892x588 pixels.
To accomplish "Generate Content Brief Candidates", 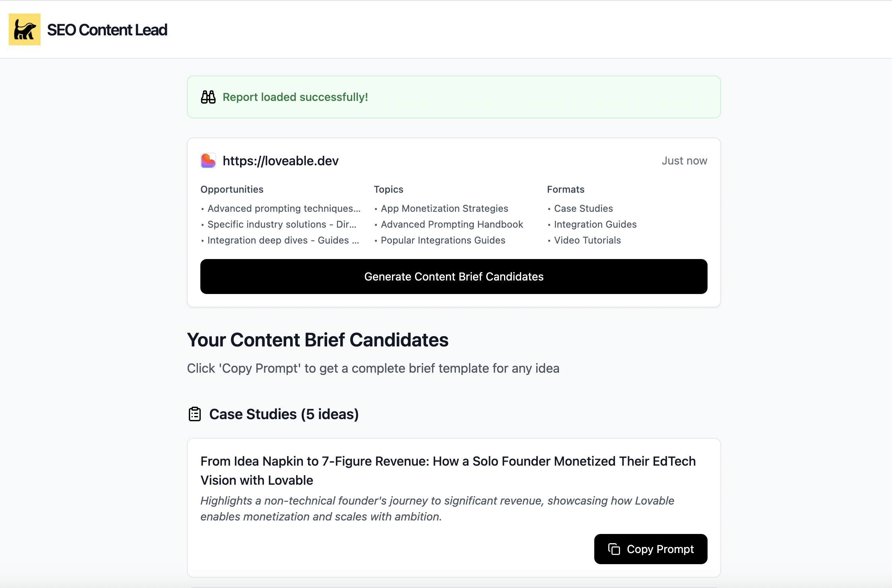I will pos(454,277).
